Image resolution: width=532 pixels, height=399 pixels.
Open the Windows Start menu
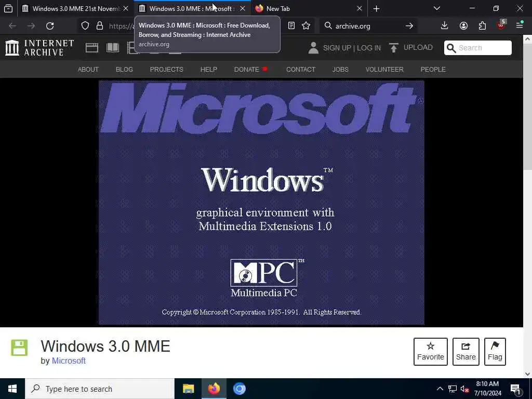click(12, 389)
